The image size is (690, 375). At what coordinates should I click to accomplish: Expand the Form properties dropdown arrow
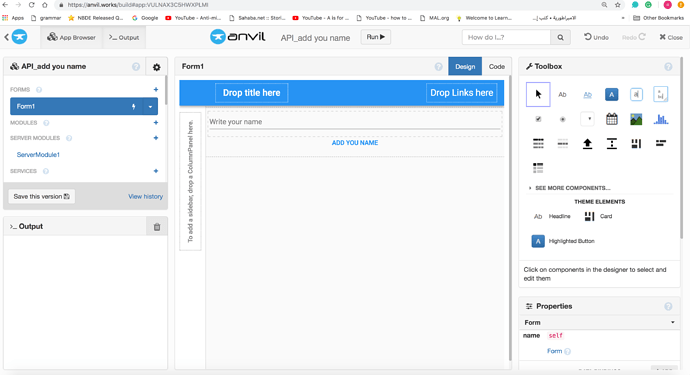[x=672, y=323]
